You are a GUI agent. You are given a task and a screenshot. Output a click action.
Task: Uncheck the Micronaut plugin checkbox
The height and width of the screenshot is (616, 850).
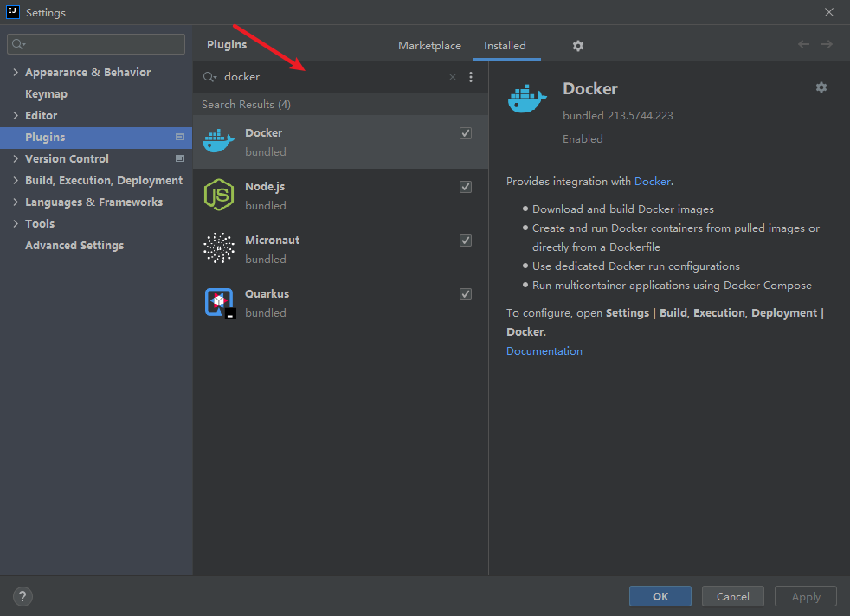(x=465, y=241)
